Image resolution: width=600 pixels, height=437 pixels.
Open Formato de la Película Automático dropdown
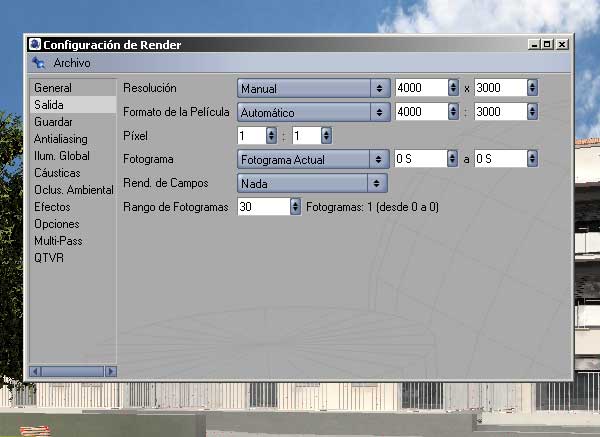pos(313,112)
